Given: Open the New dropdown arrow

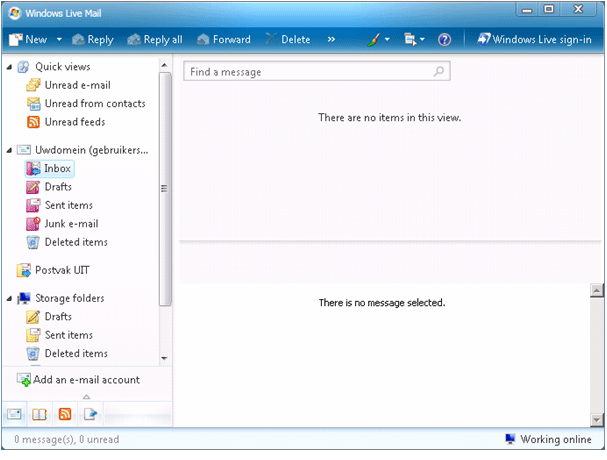Looking at the screenshot, I should pos(59,39).
